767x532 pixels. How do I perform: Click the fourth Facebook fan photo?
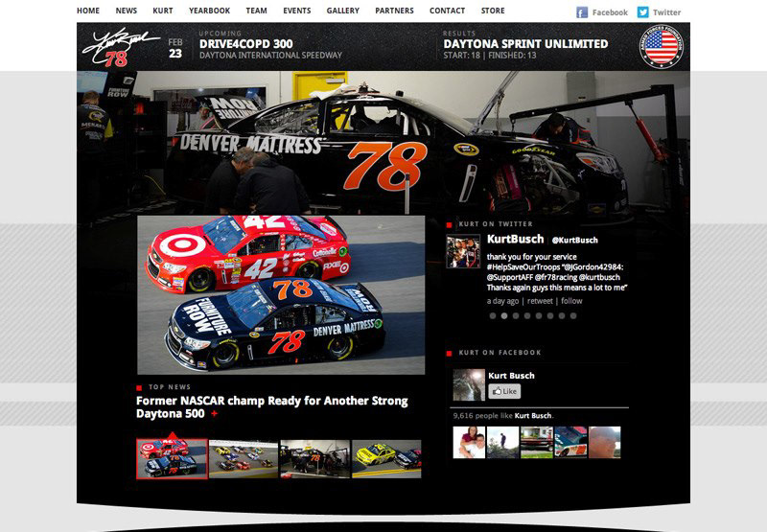(x=570, y=443)
